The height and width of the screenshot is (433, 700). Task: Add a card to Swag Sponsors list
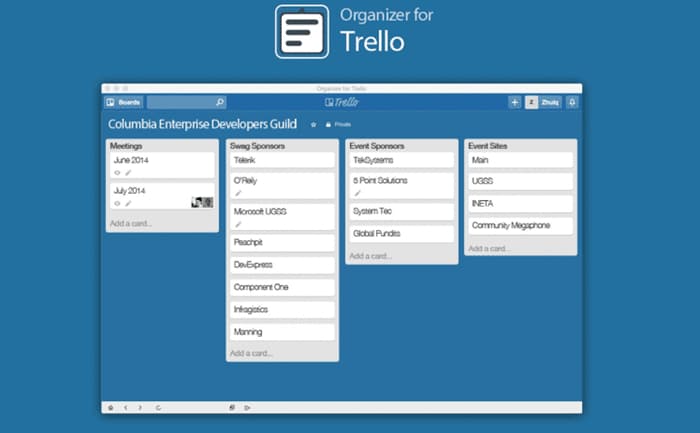251,353
